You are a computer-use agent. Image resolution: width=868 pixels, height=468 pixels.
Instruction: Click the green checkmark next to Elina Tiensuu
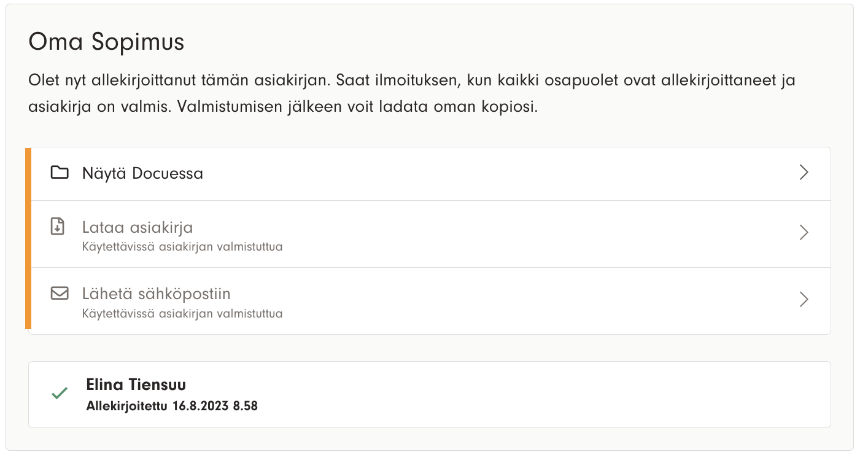coord(60,393)
